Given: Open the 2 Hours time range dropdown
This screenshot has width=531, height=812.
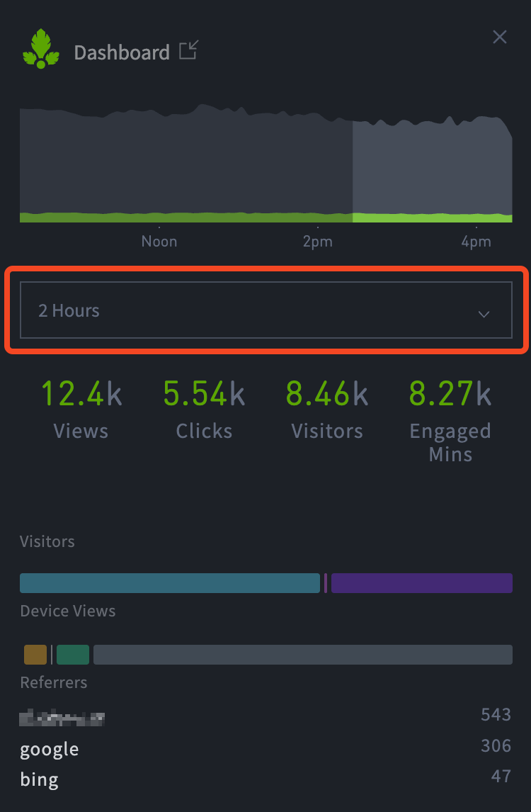Looking at the screenshot, I should pyautogui.click(x=265, y=310).
